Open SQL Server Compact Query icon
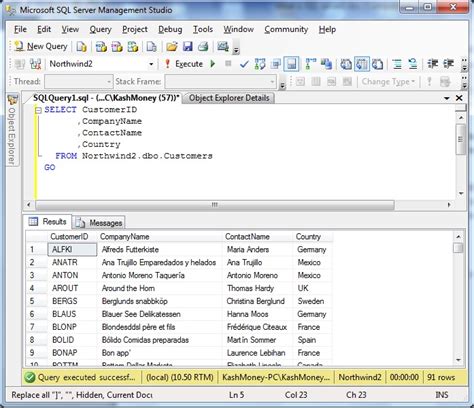 pyautogui.click(x=152, y=47)
